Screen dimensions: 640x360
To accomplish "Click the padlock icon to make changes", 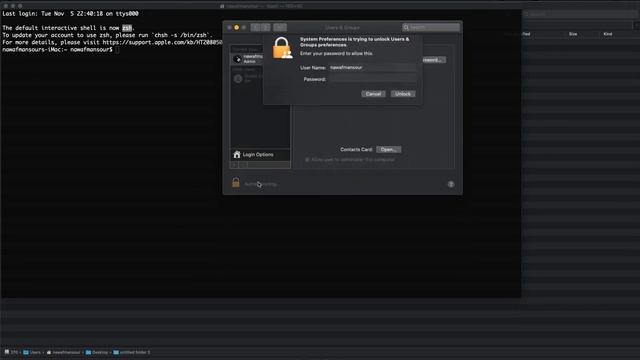I will pos(236,182).
